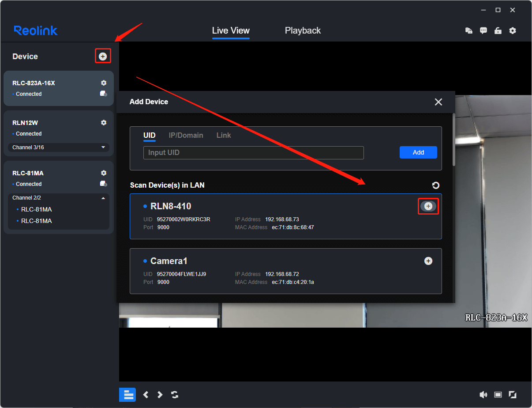Add Camera1 device with plus button
Image resolution: width=532 pixels, height=408 pixels.
pyautogui.click(x=428, y=261)
